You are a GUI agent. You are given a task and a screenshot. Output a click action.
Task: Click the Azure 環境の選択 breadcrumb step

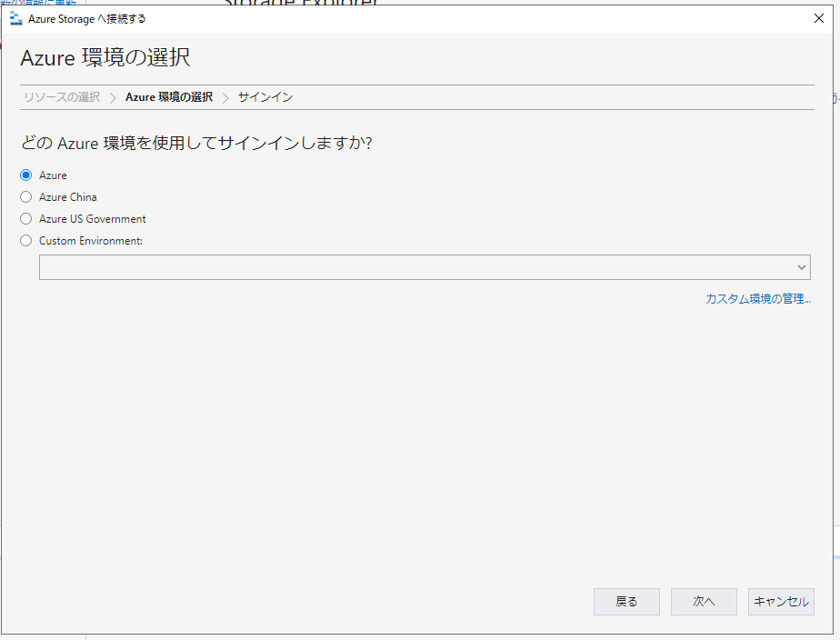(170, 96)
